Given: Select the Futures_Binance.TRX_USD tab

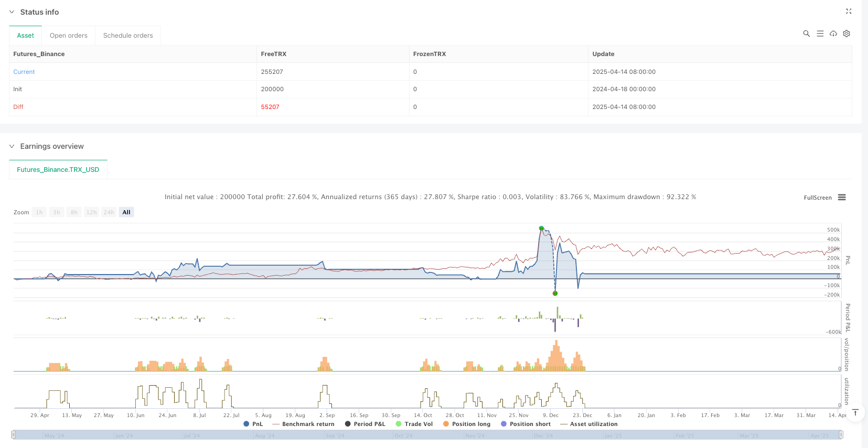Looking at the screenshot, I should coord(58,170).
